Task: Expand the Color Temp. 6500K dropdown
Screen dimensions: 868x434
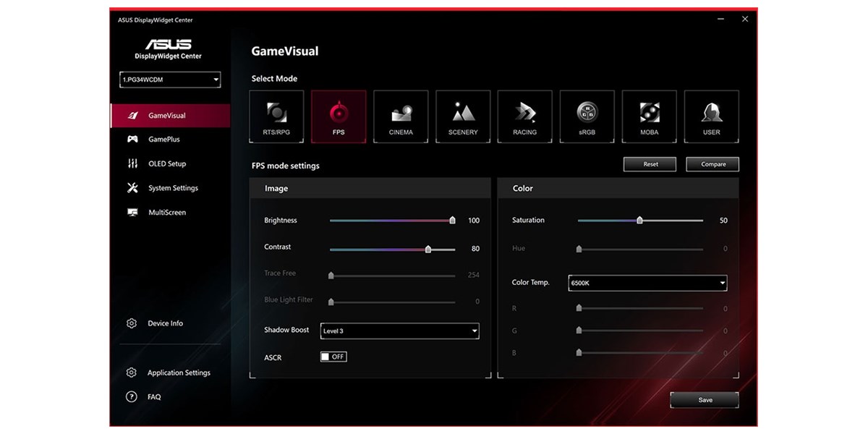Action: click(647, 283)
